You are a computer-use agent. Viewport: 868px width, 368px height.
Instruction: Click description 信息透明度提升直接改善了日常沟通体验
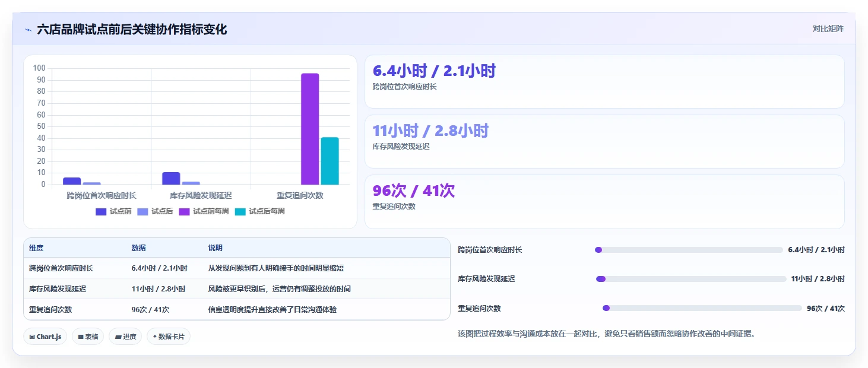click(272, 310)
